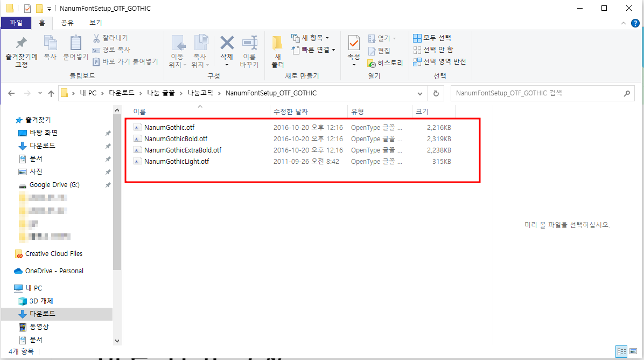This screenshot has width=644, height=360.
Task: Click the Delete (삭제) X icon
Action: point(227,43)
